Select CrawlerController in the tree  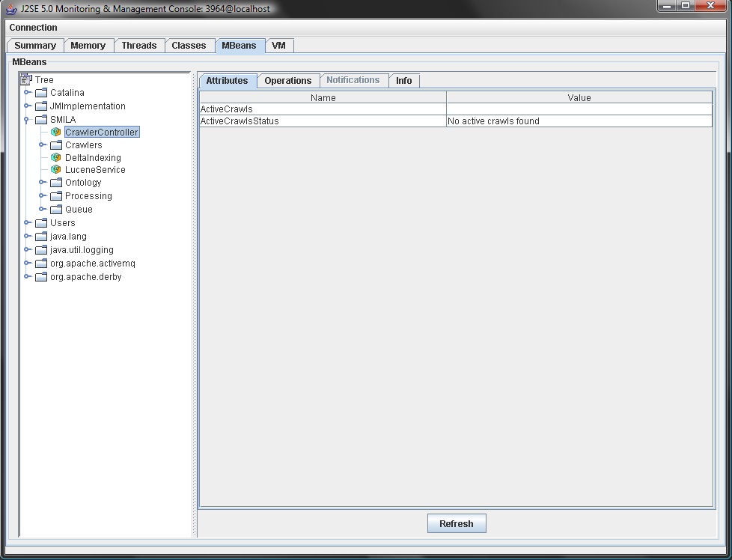(x=102, y=133)
